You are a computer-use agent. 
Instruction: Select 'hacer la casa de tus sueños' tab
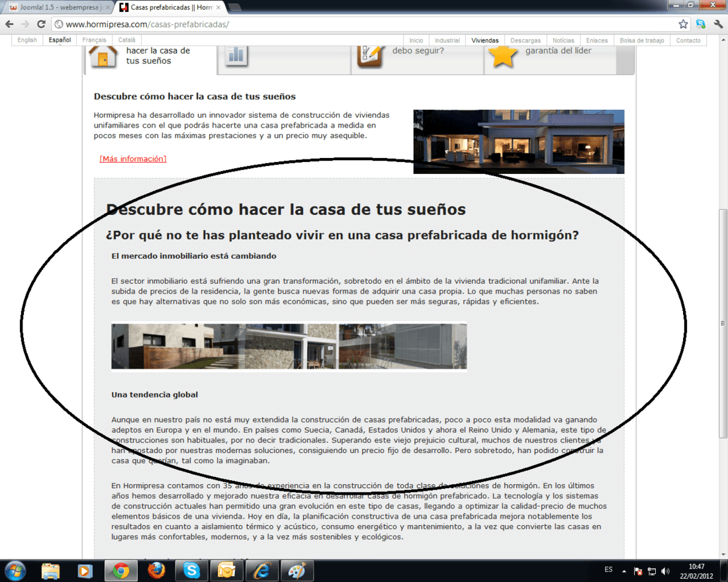point(158,56)
